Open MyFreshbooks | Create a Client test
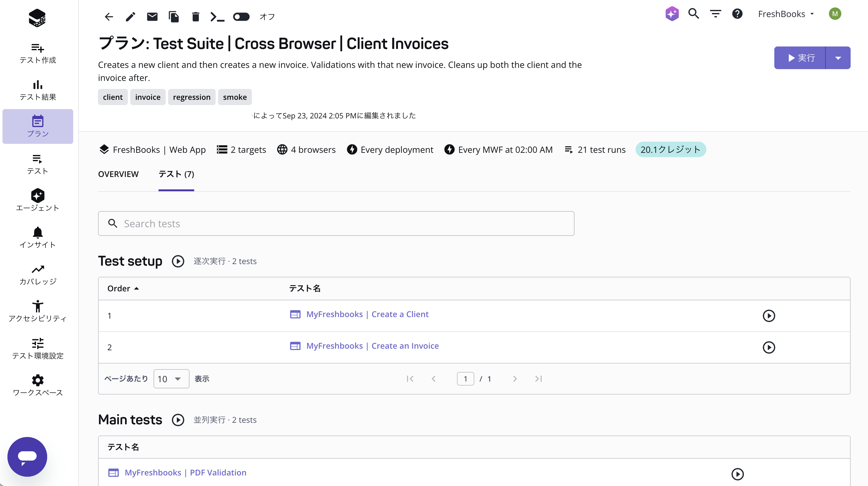 tap(367, 314)
